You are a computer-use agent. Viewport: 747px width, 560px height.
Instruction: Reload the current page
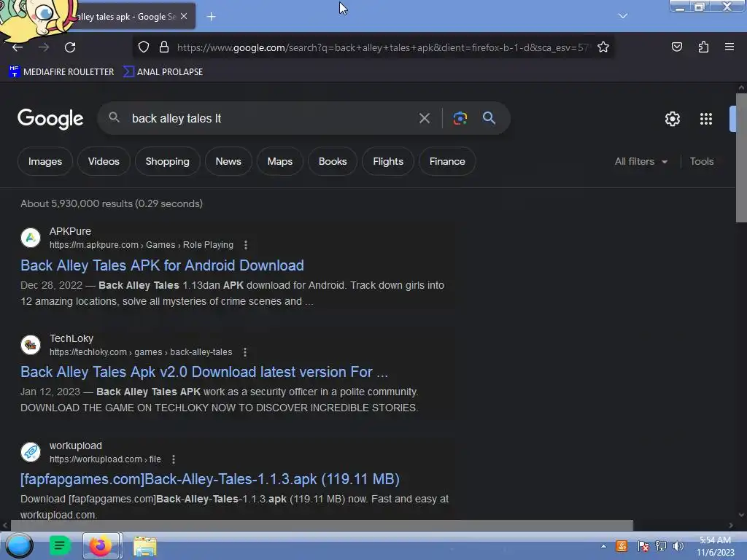70,47
